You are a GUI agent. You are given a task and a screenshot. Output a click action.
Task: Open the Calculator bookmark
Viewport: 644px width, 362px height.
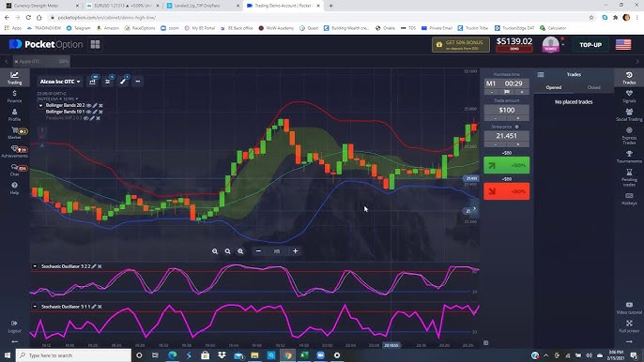(x=553, y=28)
